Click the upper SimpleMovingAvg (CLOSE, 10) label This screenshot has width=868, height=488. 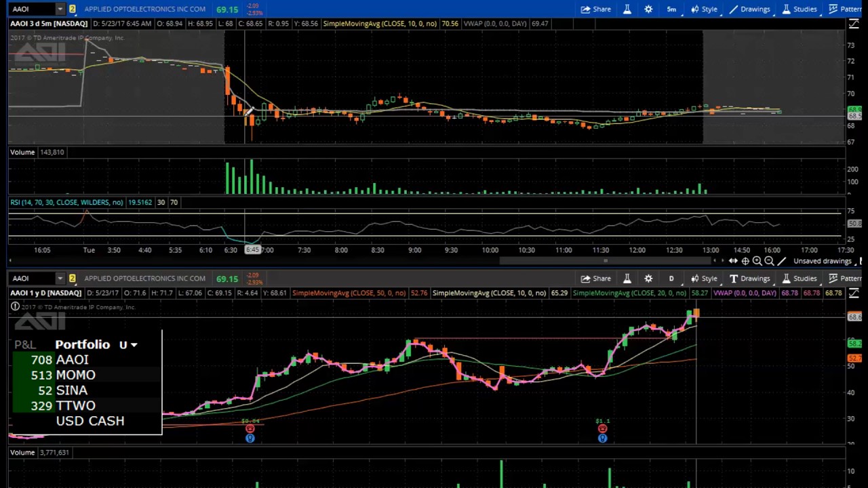pos(380,24)
